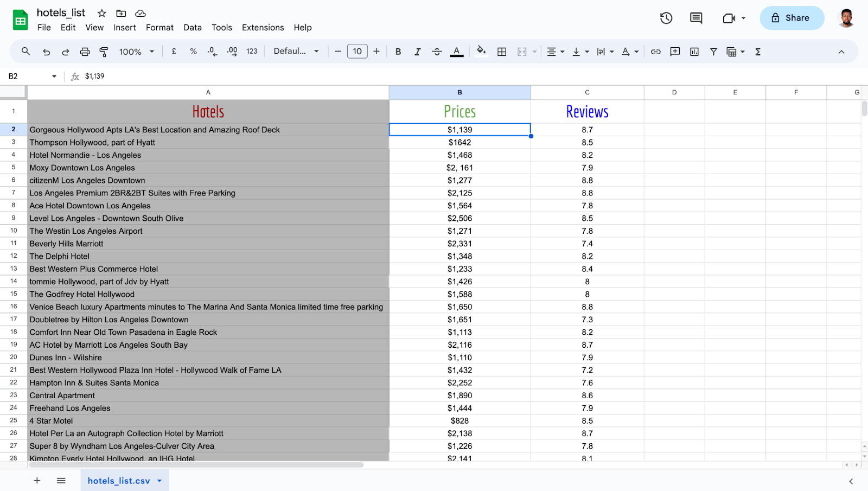Select column C header
Image resolution: width=868 pixels, height=491 pixels.
[588, 92]
